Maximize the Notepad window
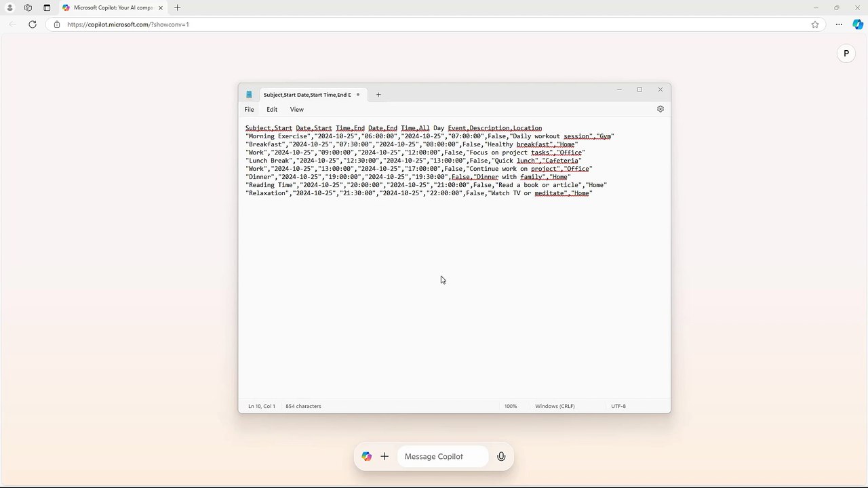Viewport: 868px width, 488px height. pyautogui.click(x=639, y=89)
